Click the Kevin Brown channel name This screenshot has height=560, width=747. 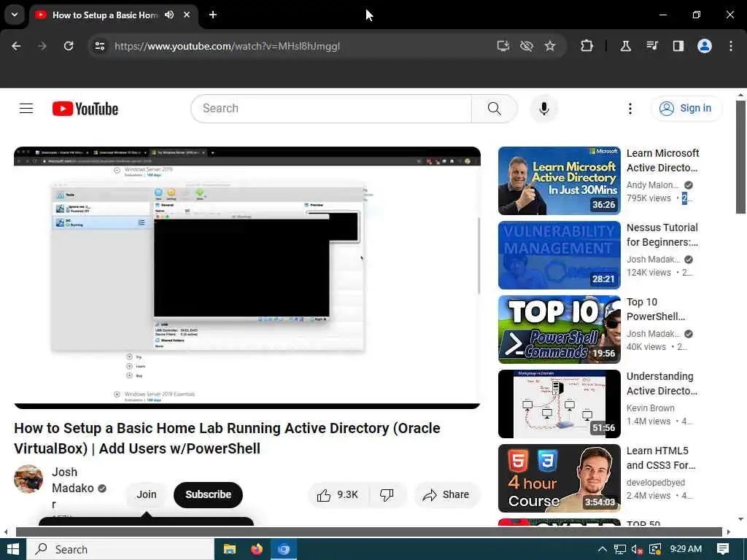coord(650,408)
